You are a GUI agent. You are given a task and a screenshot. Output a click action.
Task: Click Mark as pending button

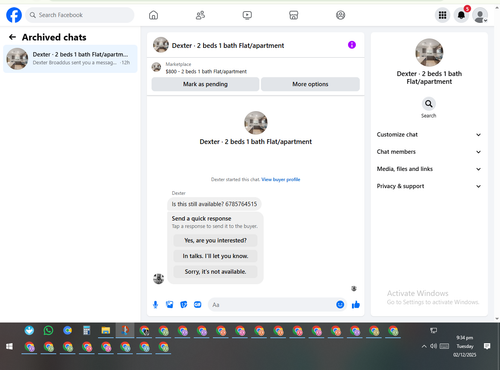click(205, 84)
